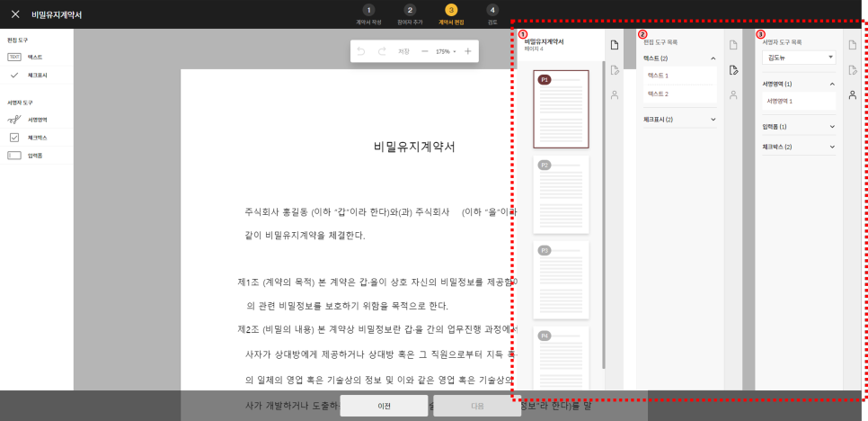Open the 김도뉴 signer dropdown

point(799,58)
